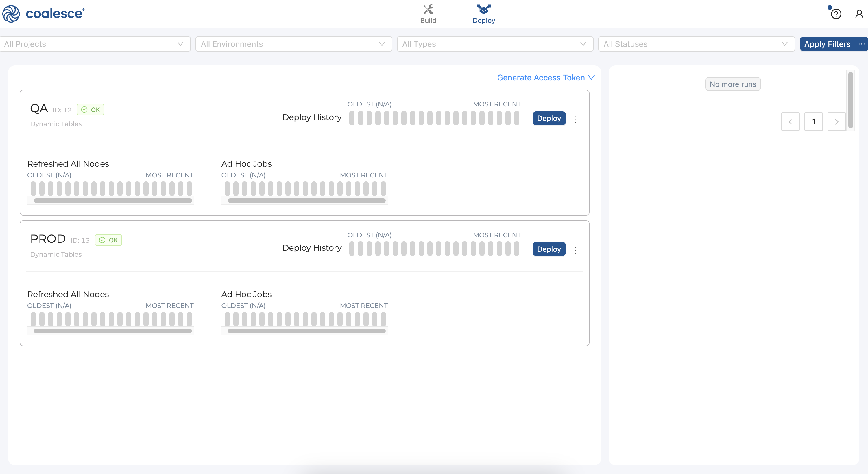This screenshot has height=474, width=868.
Task: Go to next page of runs
Action: [x=836, y=122]
